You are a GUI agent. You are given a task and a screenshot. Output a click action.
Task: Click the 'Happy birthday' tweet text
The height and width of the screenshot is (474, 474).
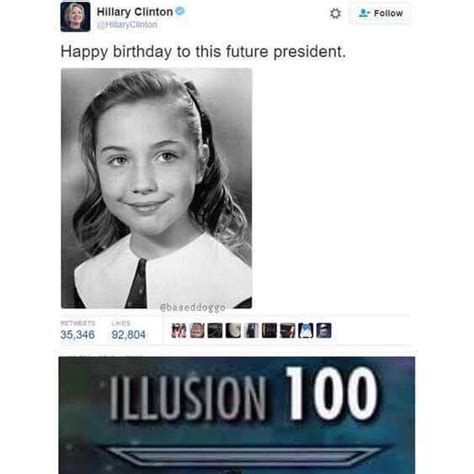click(x=203, y=52)
